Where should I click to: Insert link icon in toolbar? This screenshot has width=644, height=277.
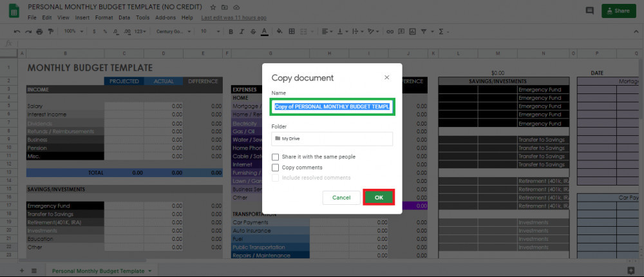390,31
